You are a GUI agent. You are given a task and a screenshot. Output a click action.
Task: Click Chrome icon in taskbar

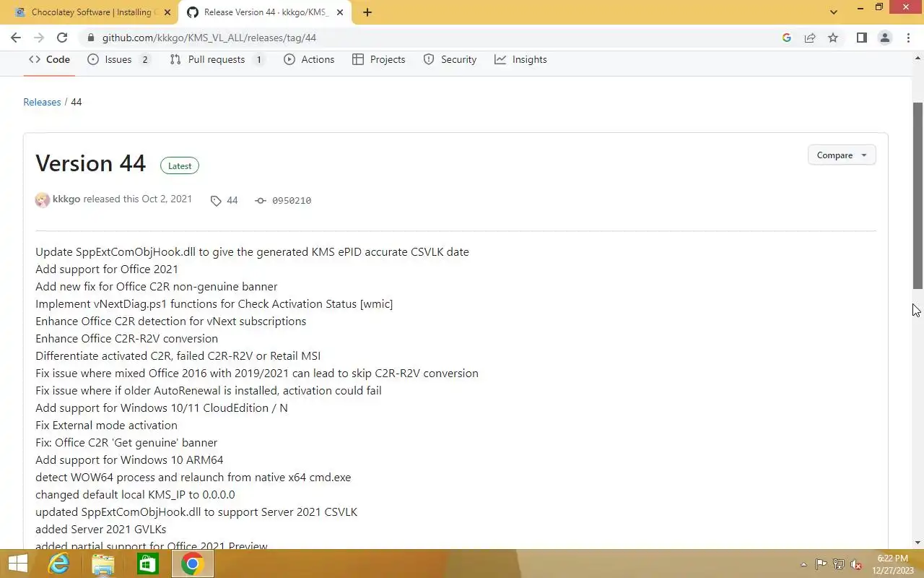pyautogui.click(x=192, y=564)
